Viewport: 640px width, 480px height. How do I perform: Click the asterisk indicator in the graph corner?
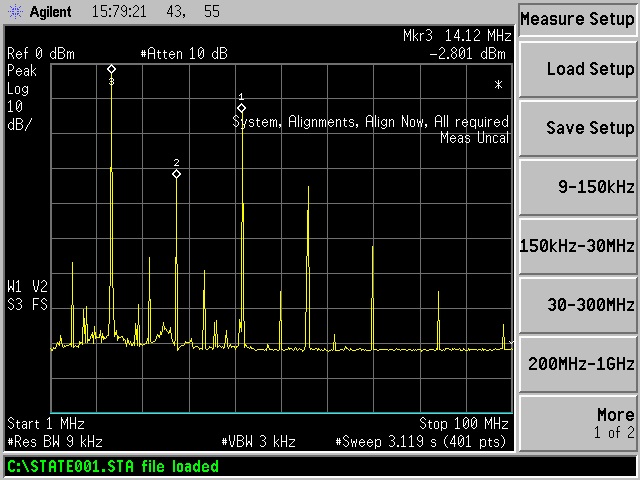coord(498,85)
